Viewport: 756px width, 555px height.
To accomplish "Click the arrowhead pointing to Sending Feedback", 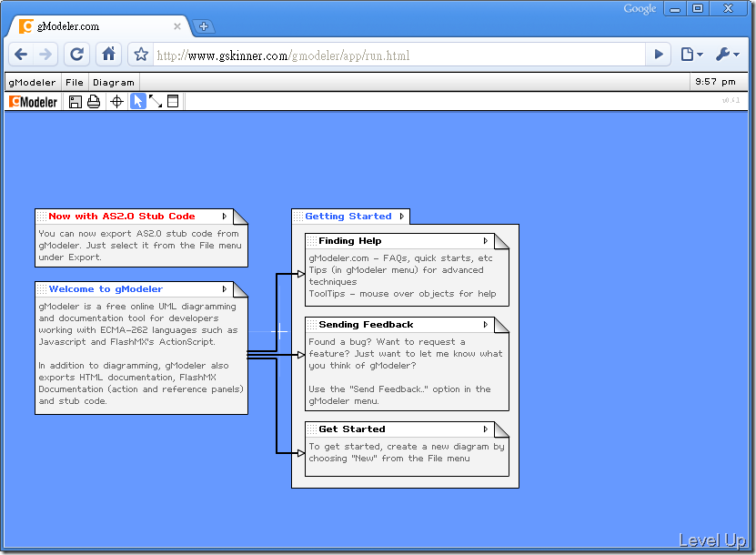I will [301, 355].
